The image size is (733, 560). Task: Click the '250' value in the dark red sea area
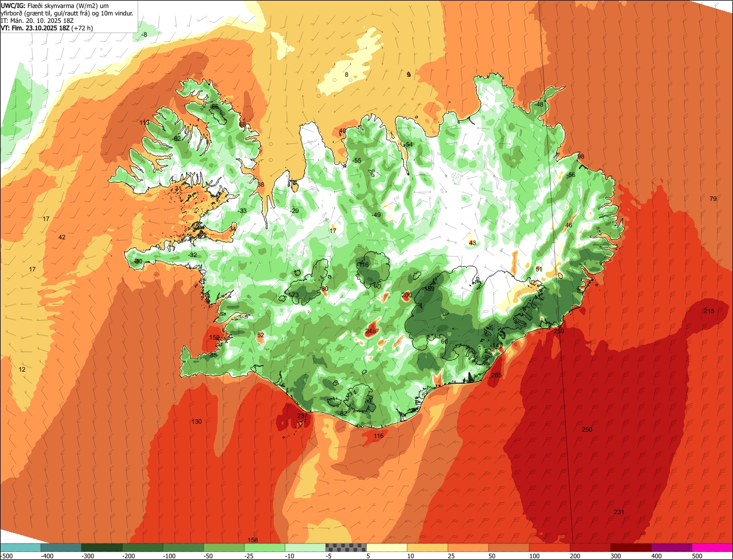tap(587, 430)
